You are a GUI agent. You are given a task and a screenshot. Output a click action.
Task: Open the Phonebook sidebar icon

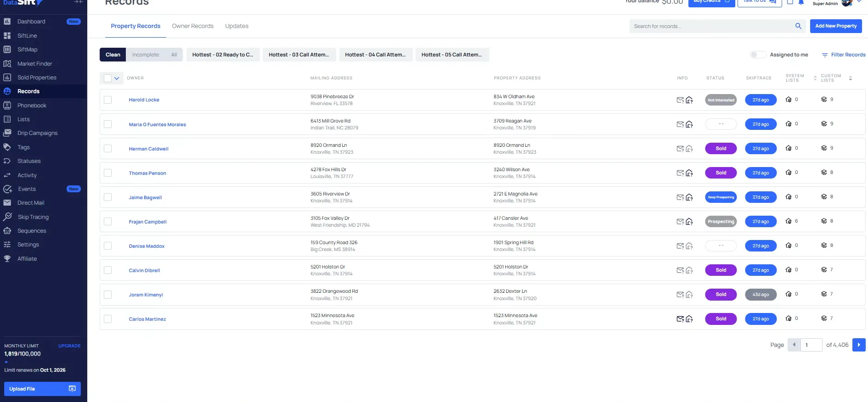pyautogui.click(x=7, y=105)
